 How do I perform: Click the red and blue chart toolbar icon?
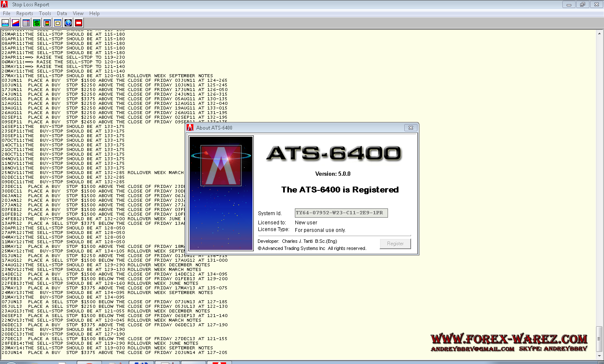click(x=16, y=23)
